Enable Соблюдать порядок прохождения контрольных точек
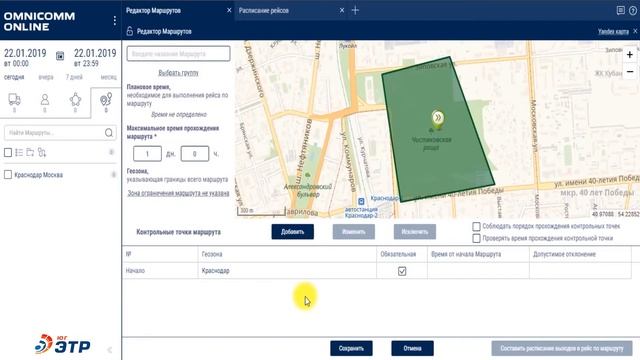Screen dimensions: 640x360 click(x=476, y=226)
